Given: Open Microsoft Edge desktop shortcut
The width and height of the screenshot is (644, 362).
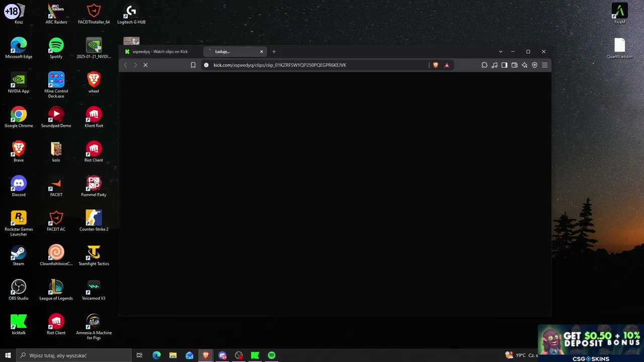Looking at the screenshot, I should tap(19, 48).
